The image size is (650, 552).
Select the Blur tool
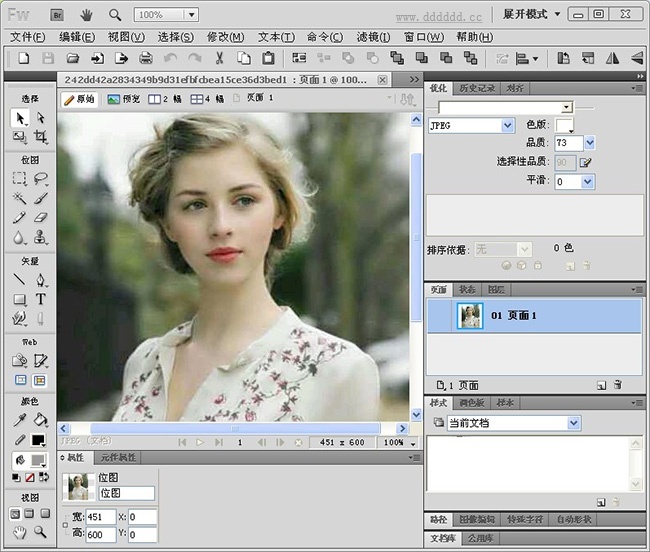(19, 237)
